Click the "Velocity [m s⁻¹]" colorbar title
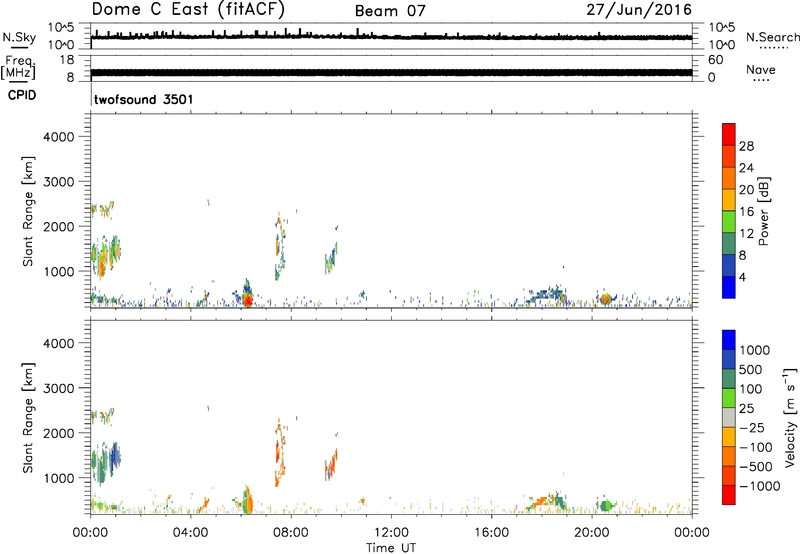 pyautogui.click(x=790, y=418)
